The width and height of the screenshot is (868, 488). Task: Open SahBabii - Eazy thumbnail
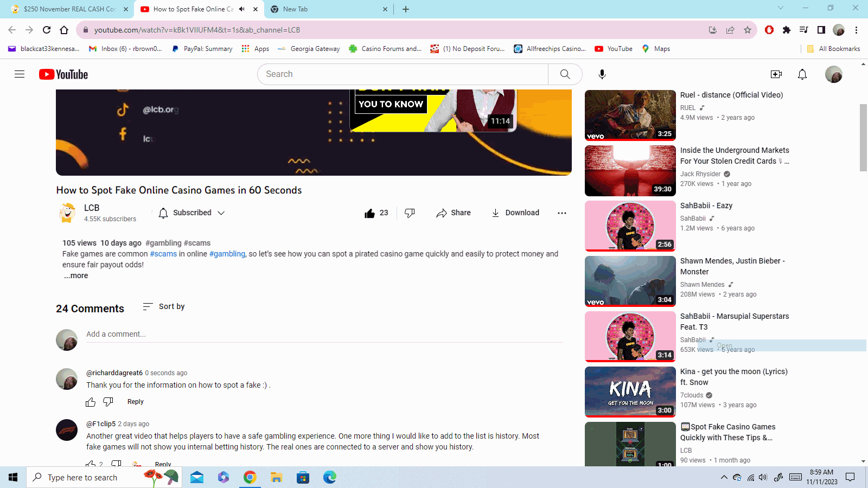630,226
